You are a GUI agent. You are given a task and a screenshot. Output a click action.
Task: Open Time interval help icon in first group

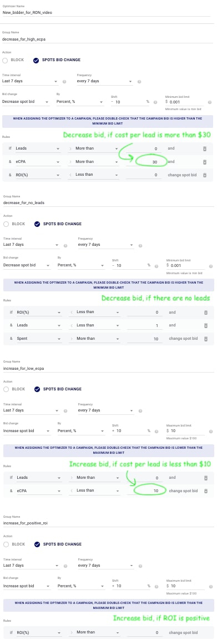[x=64, y=82]
